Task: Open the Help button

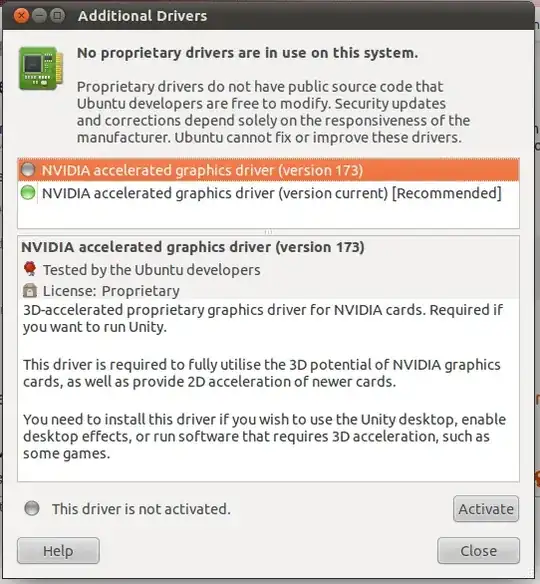Action: pyautogui.click(x=58, y=550)
